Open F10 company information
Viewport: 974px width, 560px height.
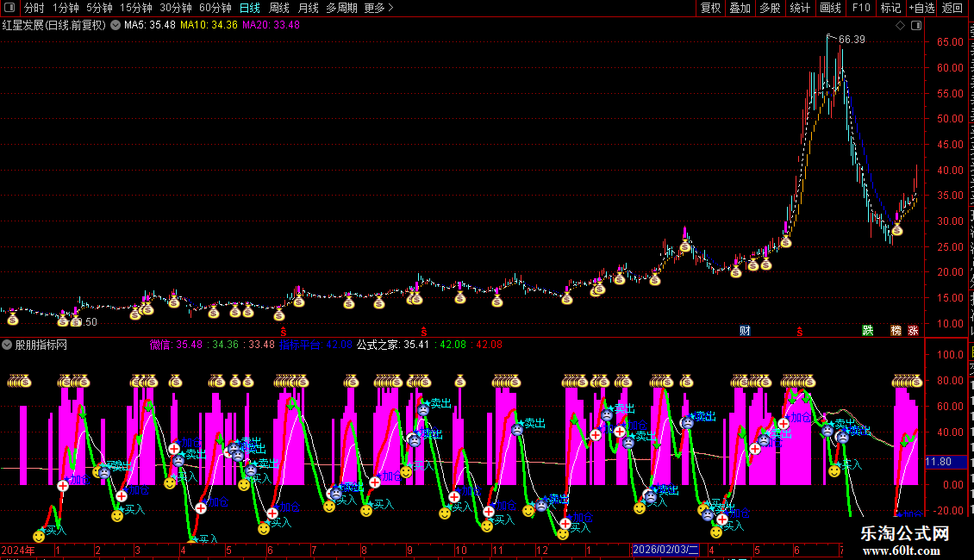tap(861, 8)
